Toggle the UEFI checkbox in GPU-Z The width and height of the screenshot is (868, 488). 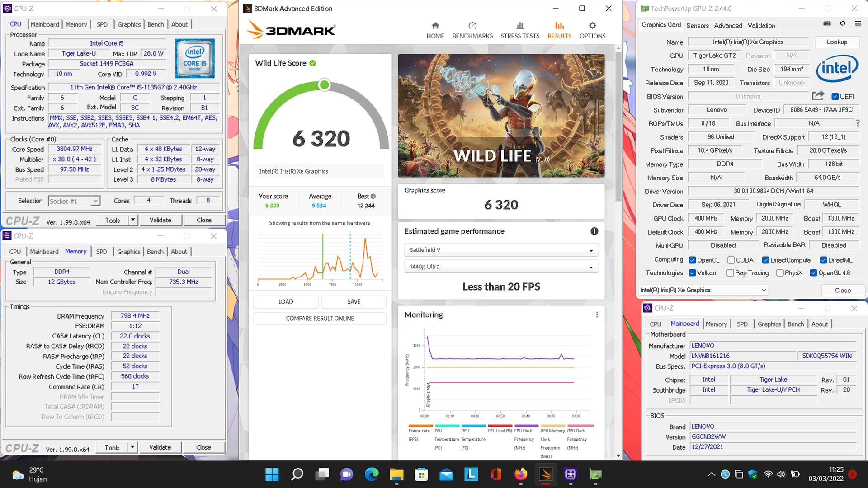pyautogui.click(x=835, y=96)
